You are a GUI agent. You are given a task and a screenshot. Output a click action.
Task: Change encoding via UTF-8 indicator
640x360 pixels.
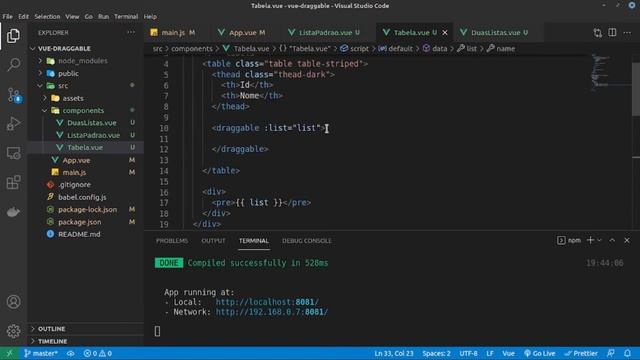[x=468, y=353]
